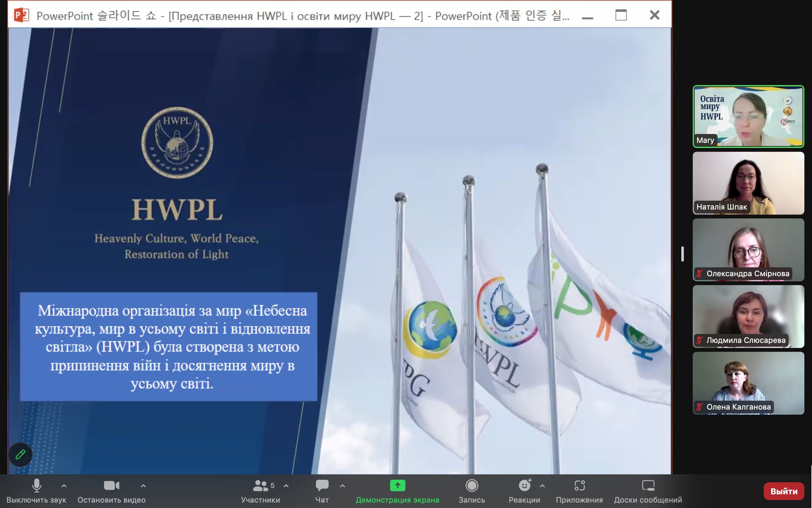Click the Наталія Шпак name label

click(x=721, y=207)
